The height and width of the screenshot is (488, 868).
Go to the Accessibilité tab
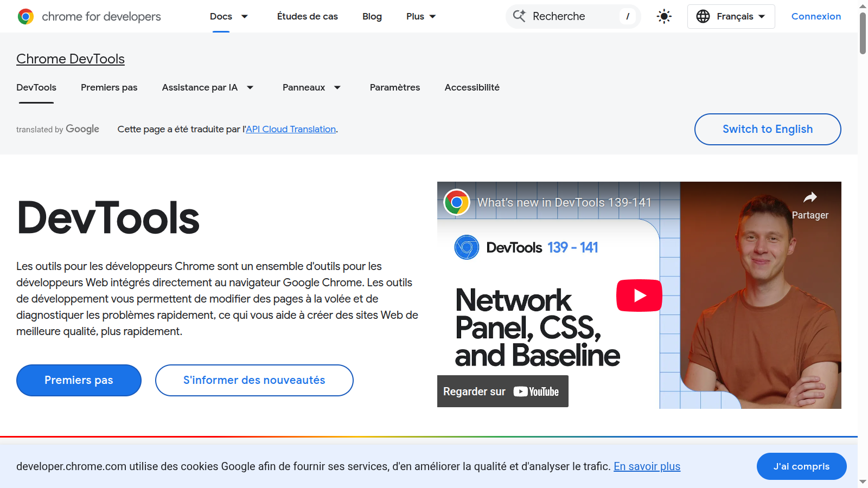click(x=472, y=88)
